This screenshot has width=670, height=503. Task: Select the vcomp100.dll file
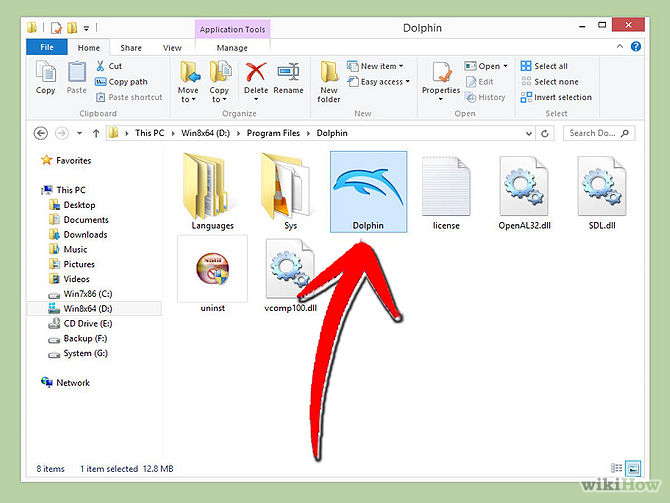[x=290, y=275]
